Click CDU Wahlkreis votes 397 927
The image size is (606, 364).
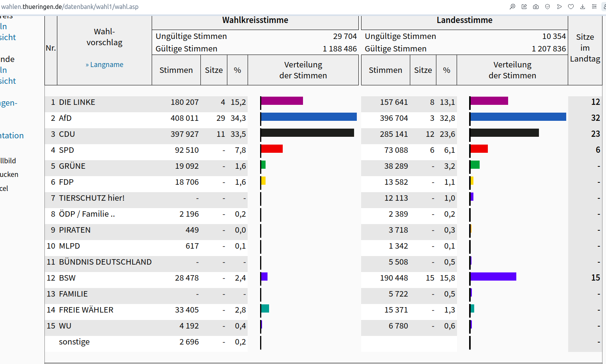click(184, 134)
